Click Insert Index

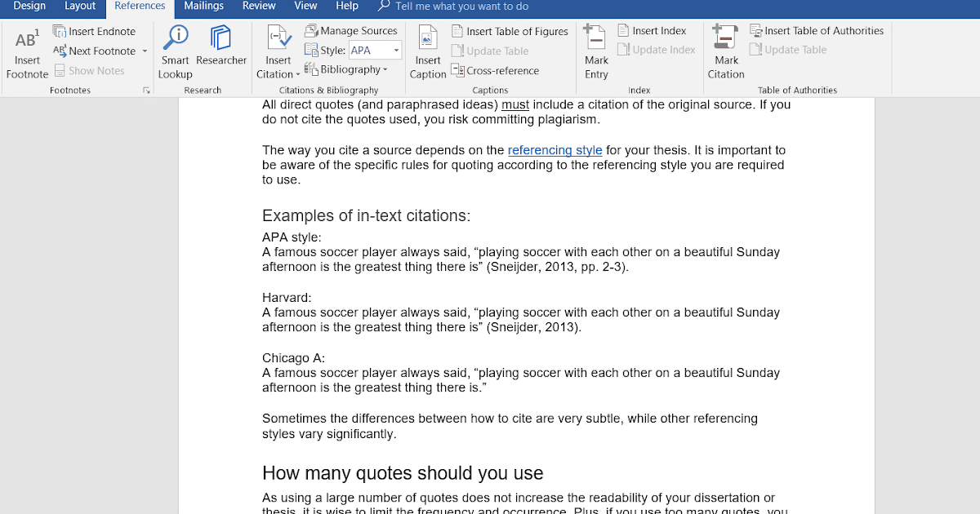(652, 31)
